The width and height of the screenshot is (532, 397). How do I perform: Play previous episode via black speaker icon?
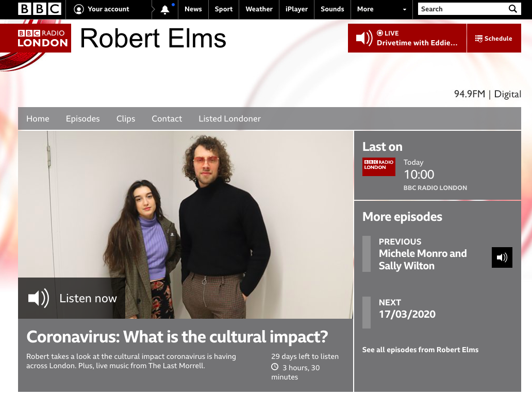pos(502,257)
